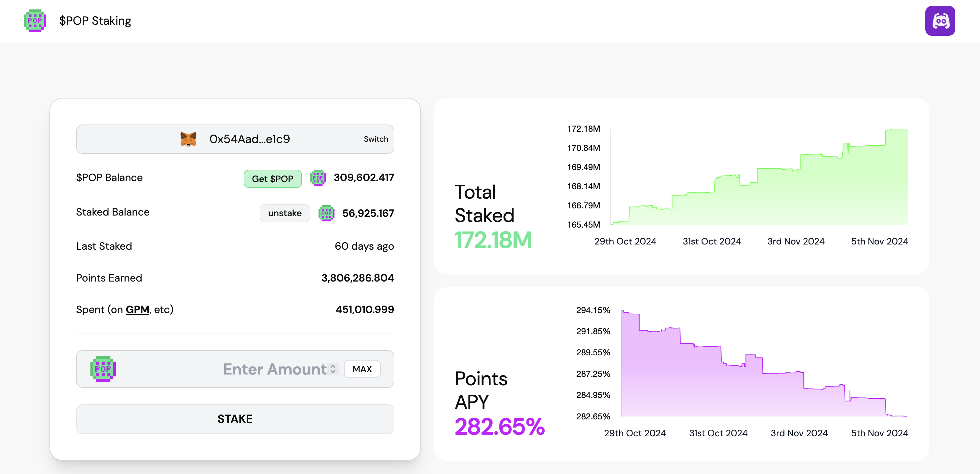
Task: Click the $POP Balance label
Action: click(109, 178)
